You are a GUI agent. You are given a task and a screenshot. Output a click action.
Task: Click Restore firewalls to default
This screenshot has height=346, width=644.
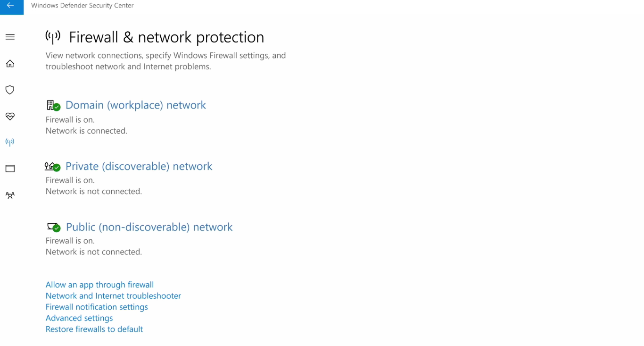[94, 329]
